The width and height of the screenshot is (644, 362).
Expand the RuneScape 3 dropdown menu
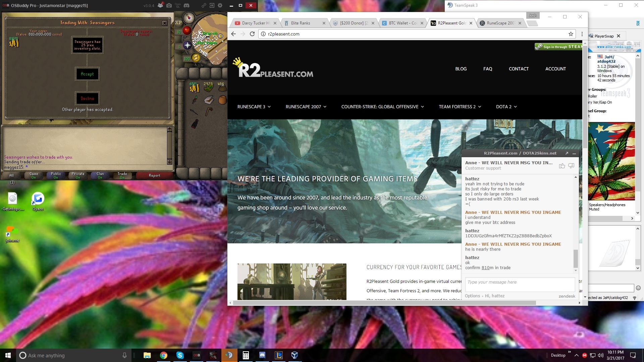pyautogui.click(x=254, y=107)
